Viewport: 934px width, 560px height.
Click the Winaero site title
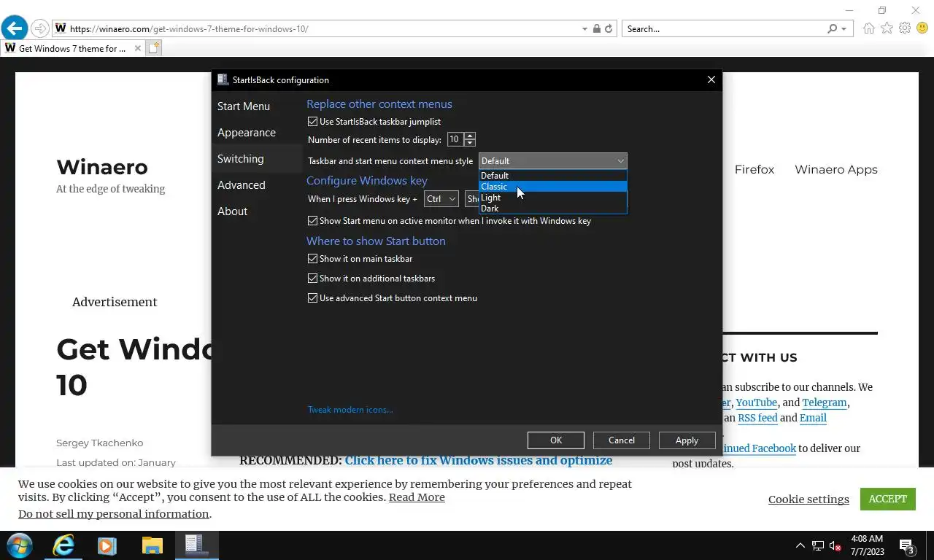pyautogui.click(x=102, y=167)
